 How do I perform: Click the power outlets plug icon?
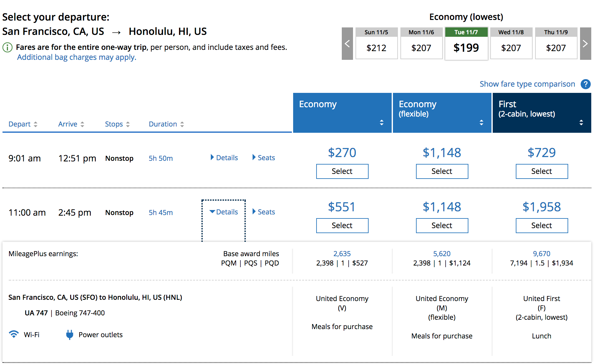tap(70, 334)
